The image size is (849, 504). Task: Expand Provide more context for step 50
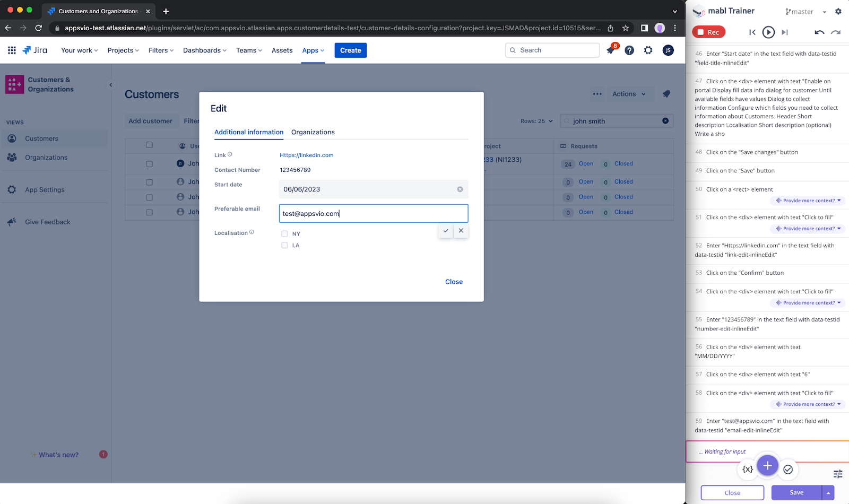click(x=808, y=201)
